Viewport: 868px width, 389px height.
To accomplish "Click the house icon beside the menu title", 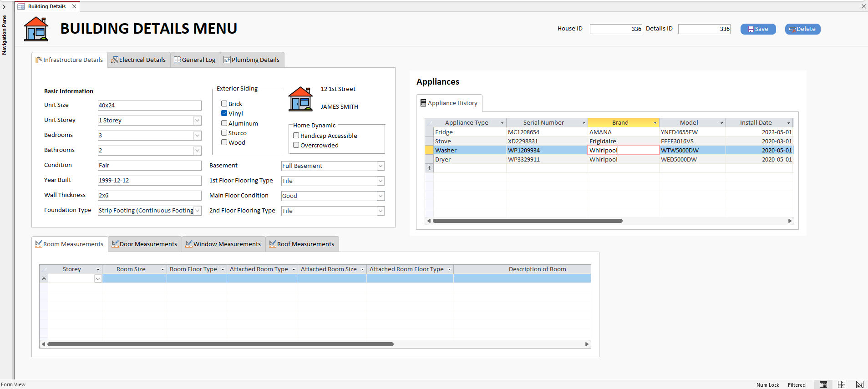I will pyautogui.click(x=36, y=29).
